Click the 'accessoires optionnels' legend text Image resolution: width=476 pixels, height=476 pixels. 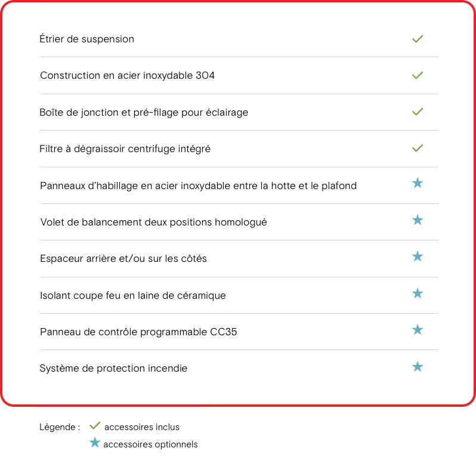pos(150,444)
